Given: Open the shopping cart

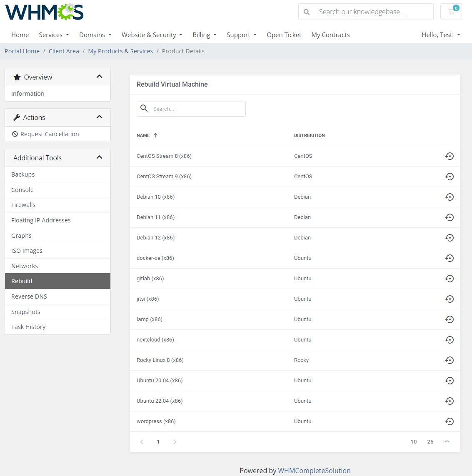Looking at the screenshot, I should (451, 11).
